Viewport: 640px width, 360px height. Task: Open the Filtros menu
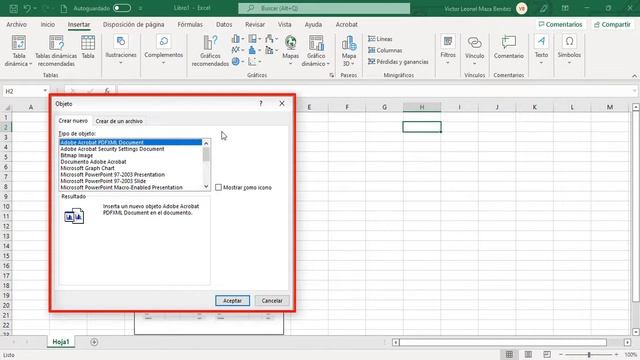(x=448, y=50)
